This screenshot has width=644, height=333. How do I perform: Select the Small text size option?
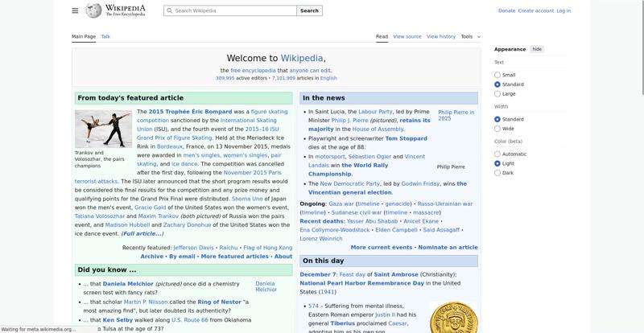pyautogui.click(x=497, y=75)
